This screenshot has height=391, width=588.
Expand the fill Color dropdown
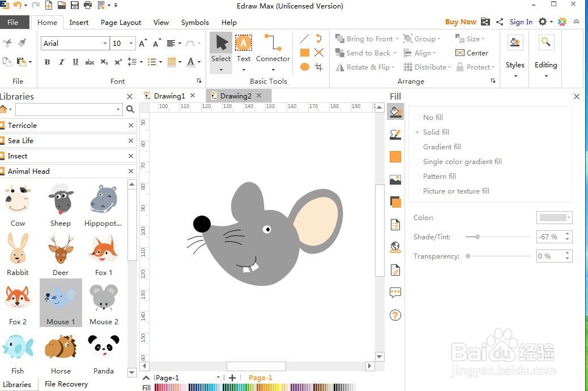pos(569,217)
